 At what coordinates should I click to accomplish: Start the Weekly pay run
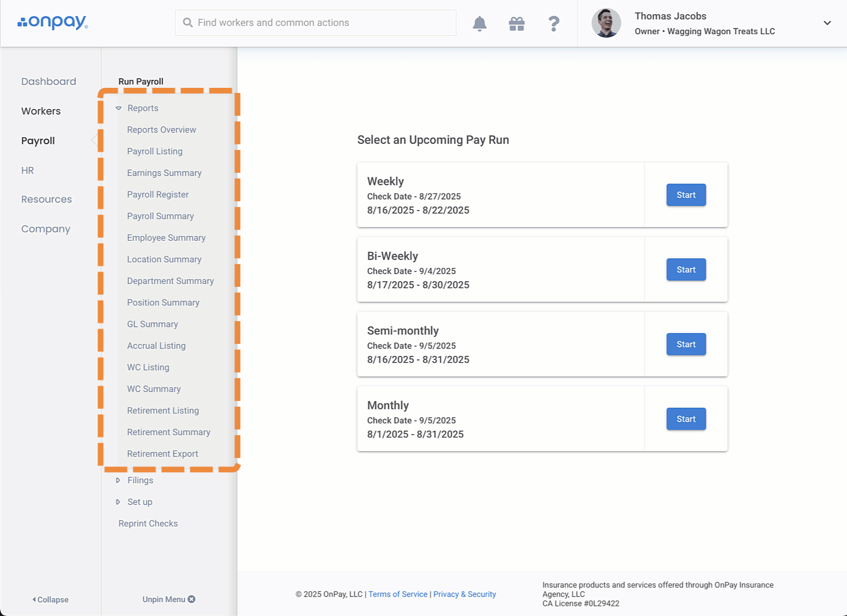686,195
